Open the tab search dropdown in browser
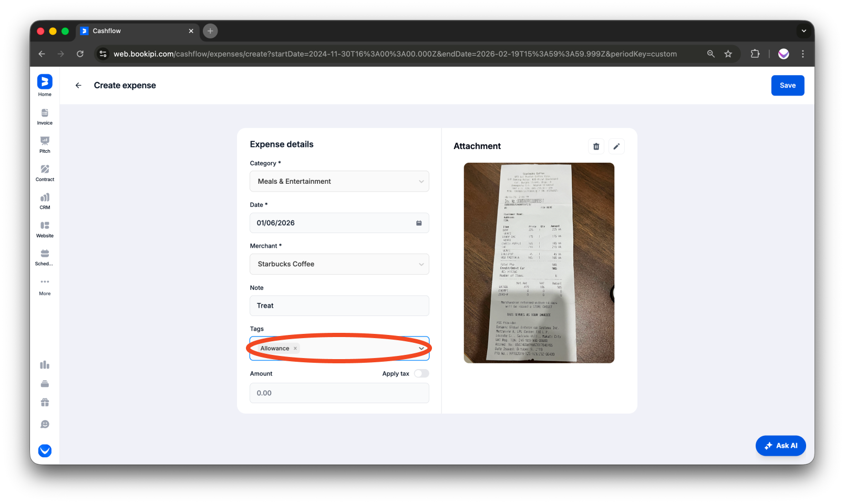The height and width of the screenshot is (504, 845). pyautogui.click(x=803, y=31)
